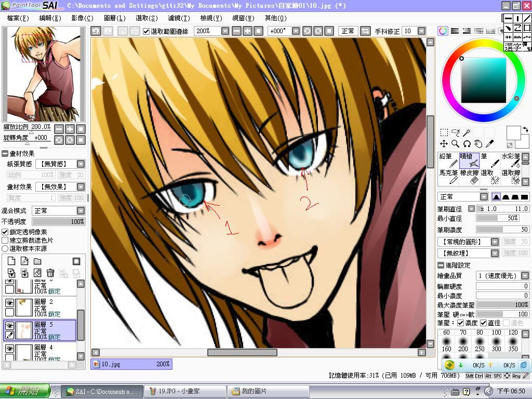Choose the 筆 pen brush
This screenshot has width=532, height=399.
click(489, 160)
